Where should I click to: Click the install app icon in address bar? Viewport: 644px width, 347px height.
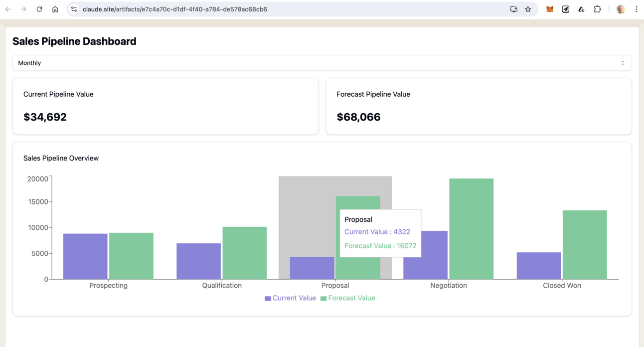click(514, 9)
